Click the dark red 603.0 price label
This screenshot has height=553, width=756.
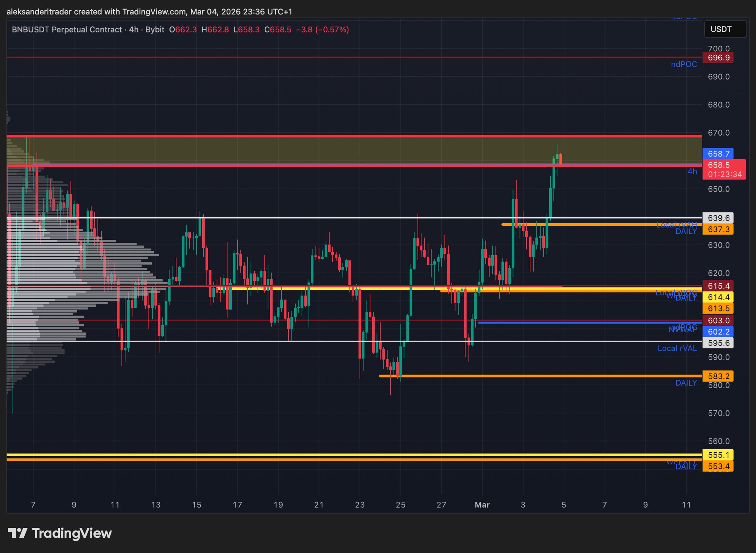click(x=718, y=320)
